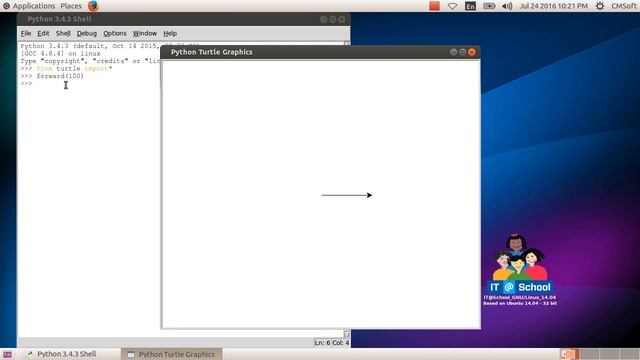
Task: Click the turtle arrowhead on the canvas
Action: point(369,195)
